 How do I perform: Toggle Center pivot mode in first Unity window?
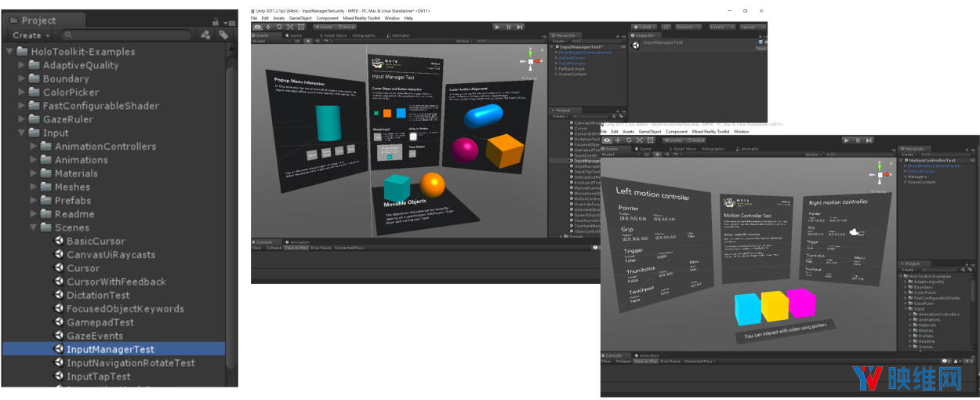coord(323,27)
